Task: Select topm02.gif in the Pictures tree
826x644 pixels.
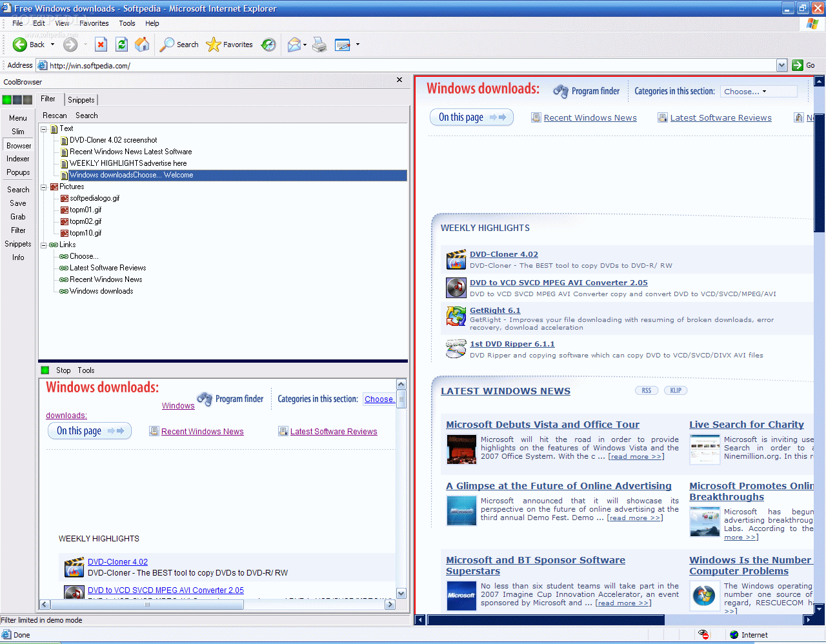Action: [86, 221]
